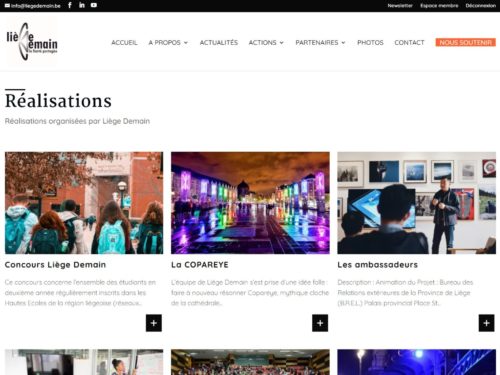Click the La COPAREYE title

(200, 265)
